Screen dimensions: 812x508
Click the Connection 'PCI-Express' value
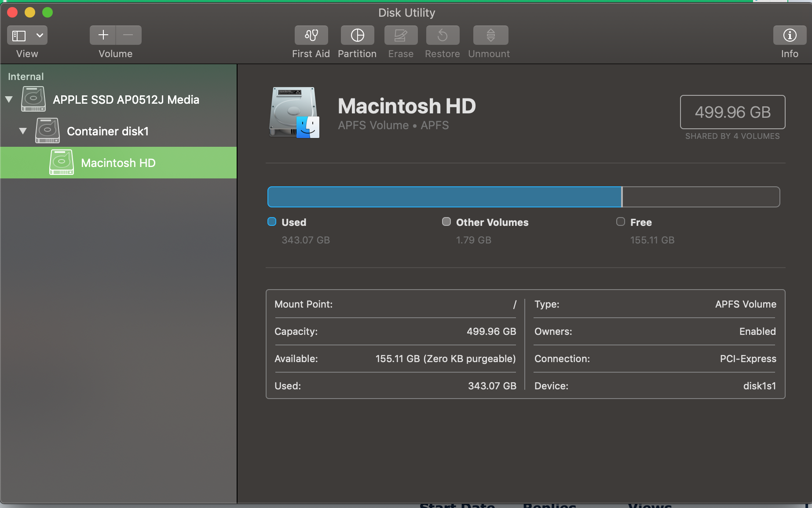coord(748,359)
